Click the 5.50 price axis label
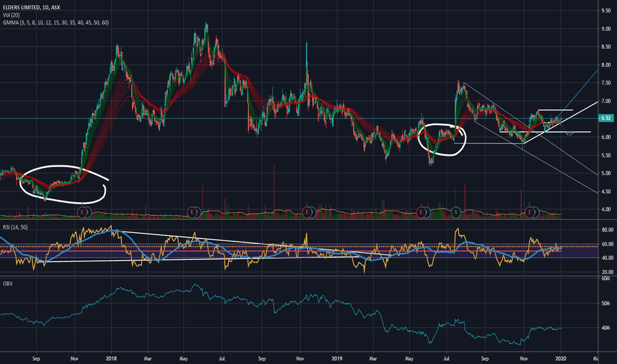 pos(606,156)
